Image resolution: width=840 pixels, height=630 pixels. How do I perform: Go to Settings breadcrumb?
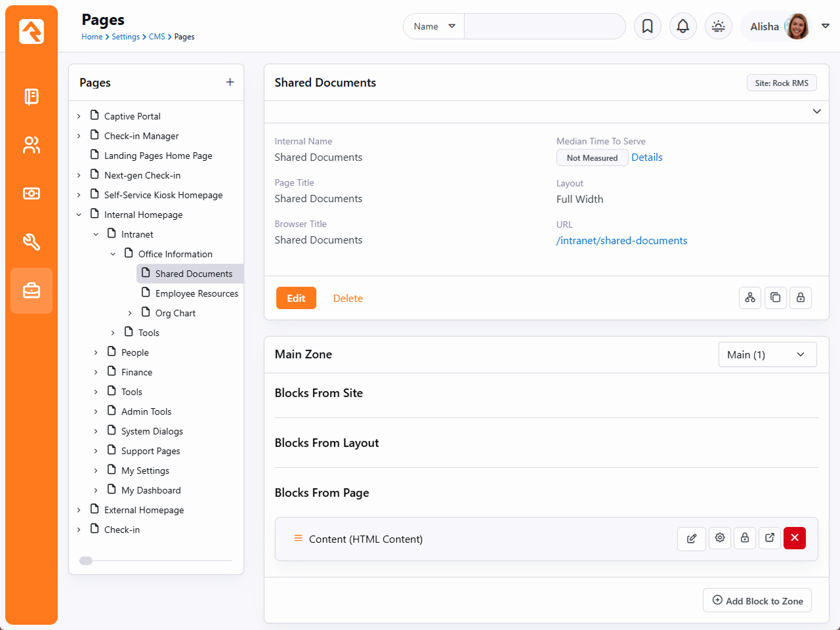[x=125, y=37]
